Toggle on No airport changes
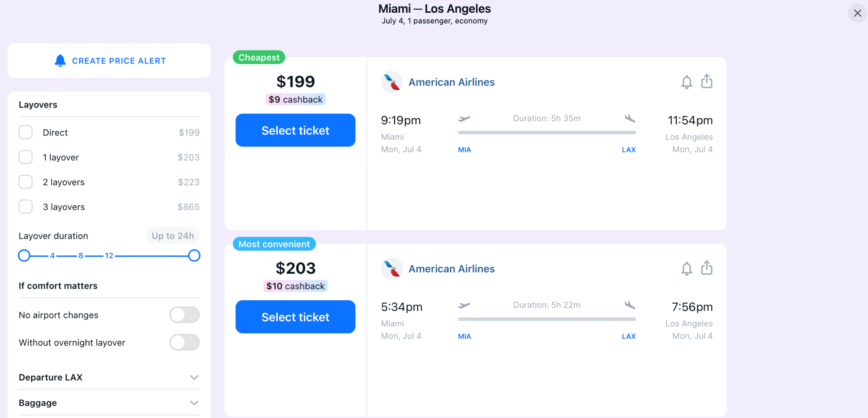The width and height of the screenshot is (868, 418). click(184, 315)
